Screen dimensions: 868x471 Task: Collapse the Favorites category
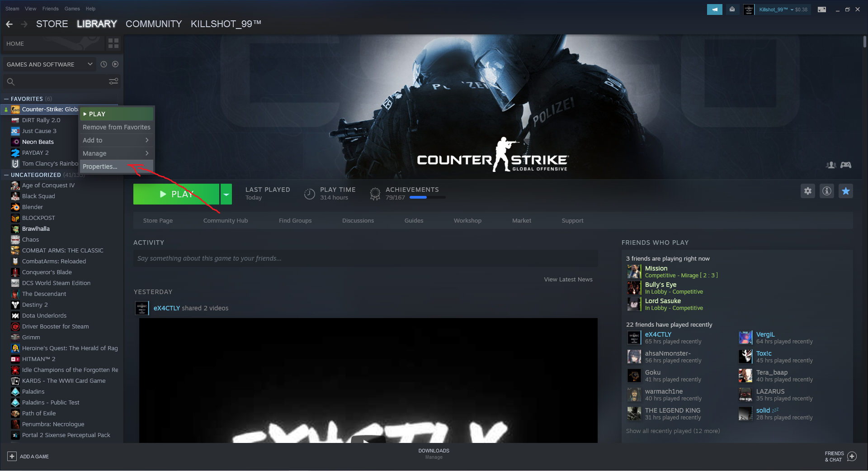point(6,99)
